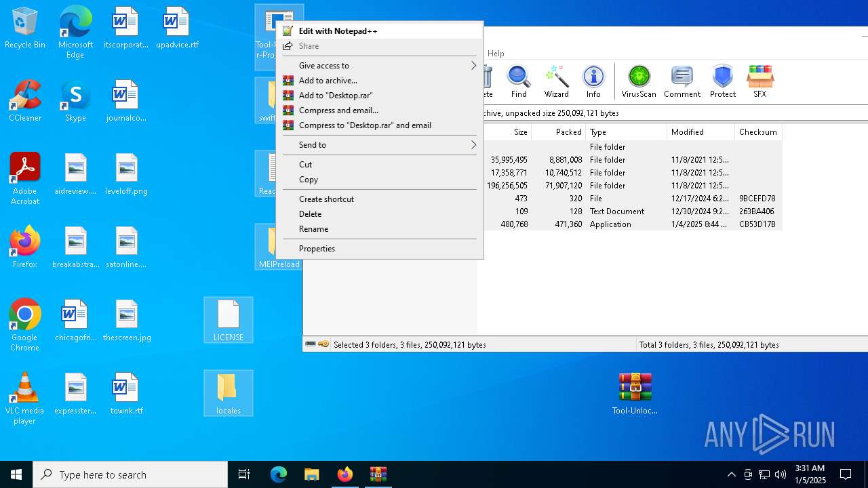Select the Firefox desktop shortcut

[x=25, y=247]
